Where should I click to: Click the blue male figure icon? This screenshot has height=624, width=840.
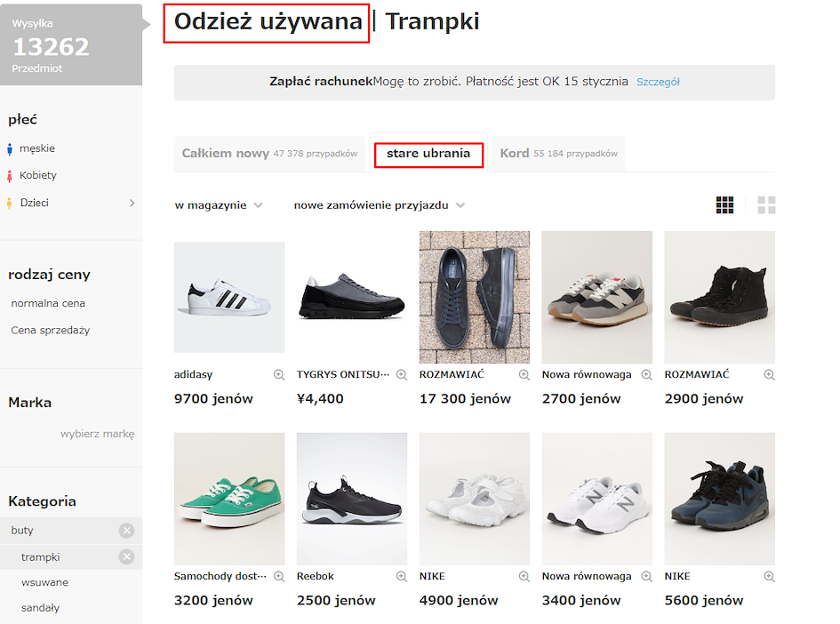coord(9,149)
